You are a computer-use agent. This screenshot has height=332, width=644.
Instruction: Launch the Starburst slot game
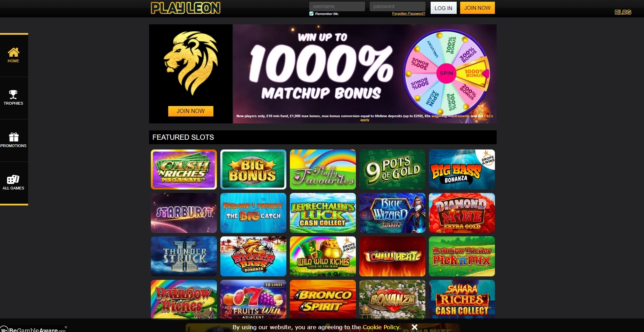click(184, 213)
